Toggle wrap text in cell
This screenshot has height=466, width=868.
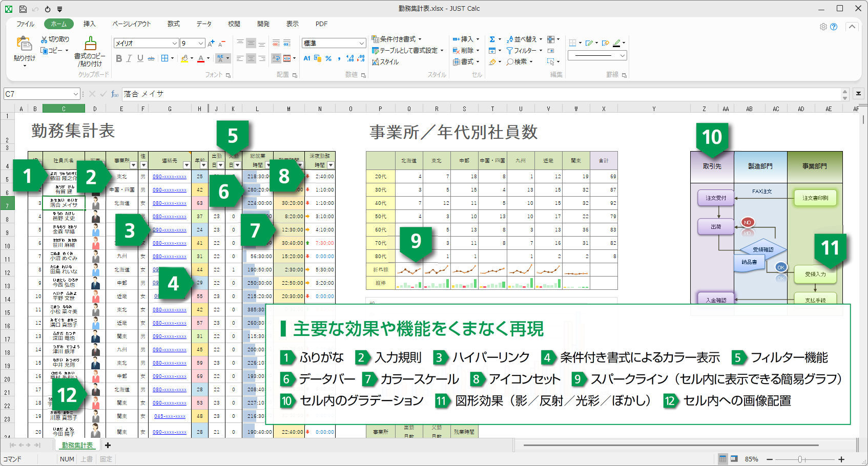(x=276, y=58)
